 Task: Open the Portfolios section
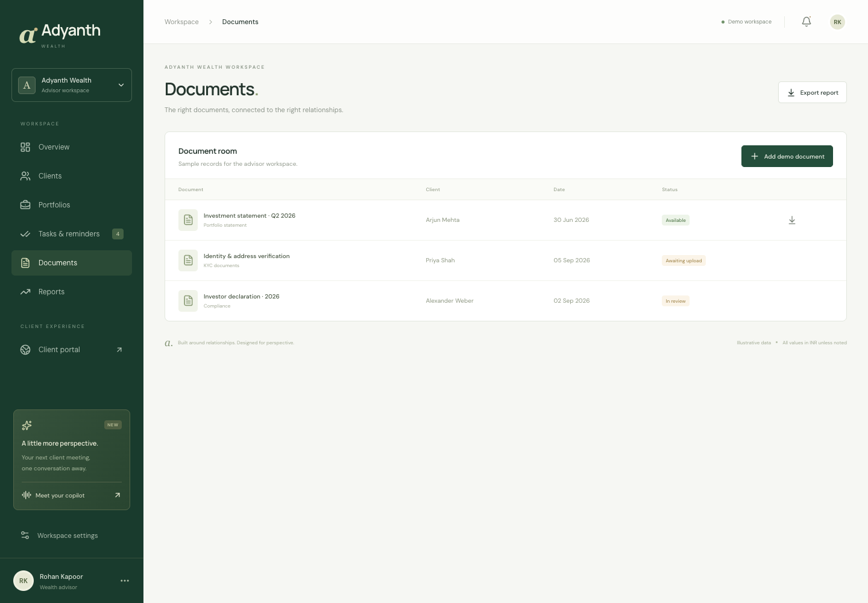pyautogui.click(x=72, y=205)
